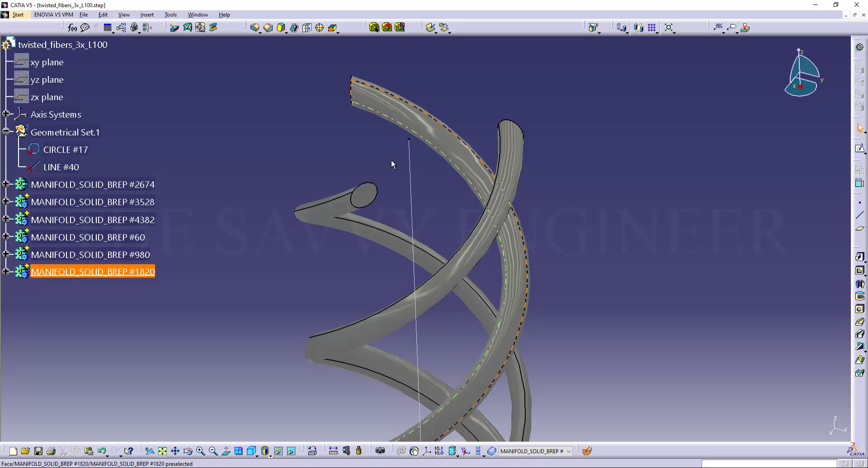This screenshot has height=468, width=868.
Task: Open the Insert menu
Action: 147,14
